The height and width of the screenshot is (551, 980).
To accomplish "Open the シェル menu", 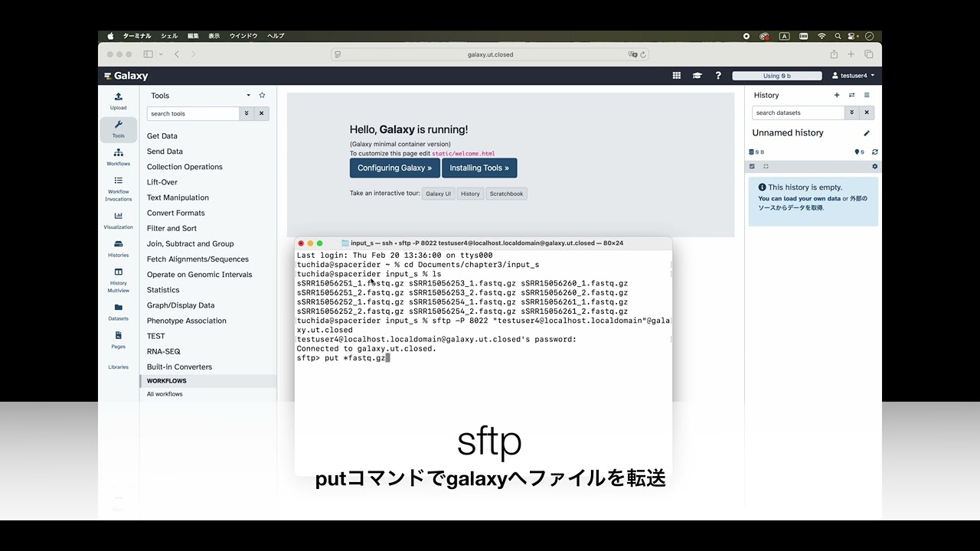I will (x=169, y=36).
